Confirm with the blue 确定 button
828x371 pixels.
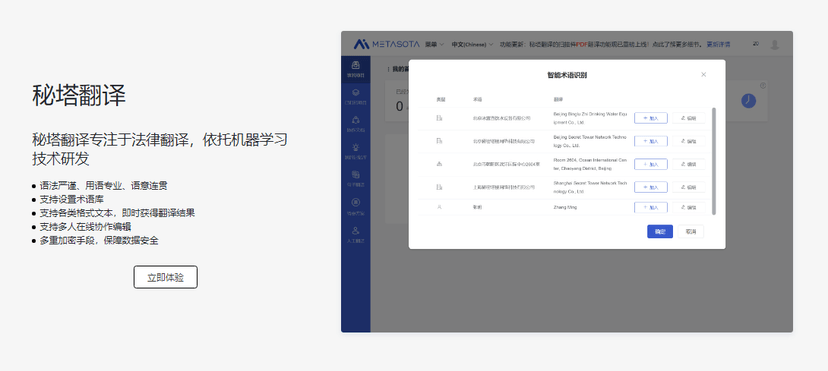(660, 232)
